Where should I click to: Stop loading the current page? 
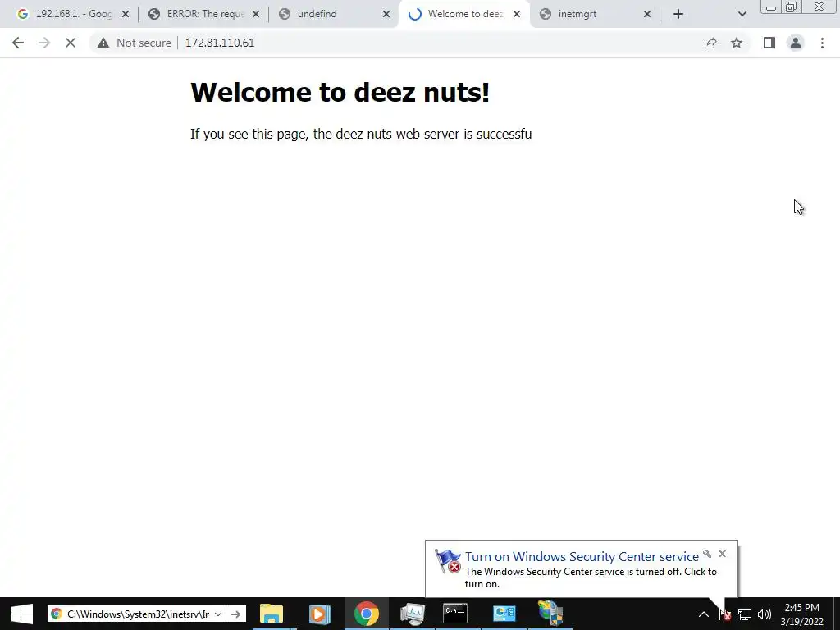pyautogui.click(x=71, y=43)
